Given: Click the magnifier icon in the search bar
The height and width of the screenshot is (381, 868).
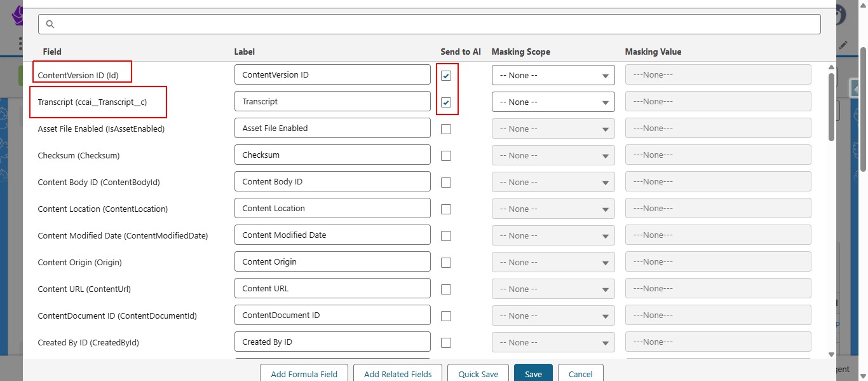Looking at the screenshot, I should (x=50, y=24).
